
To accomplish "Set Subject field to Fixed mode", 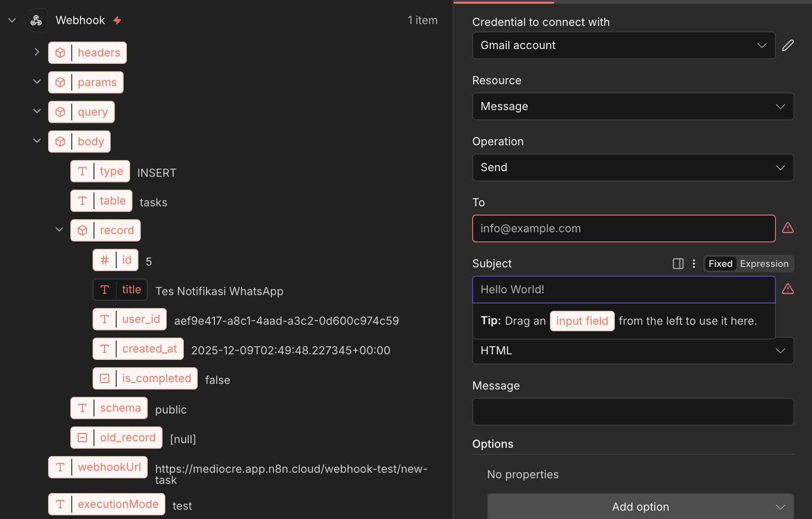I will 720,264.
